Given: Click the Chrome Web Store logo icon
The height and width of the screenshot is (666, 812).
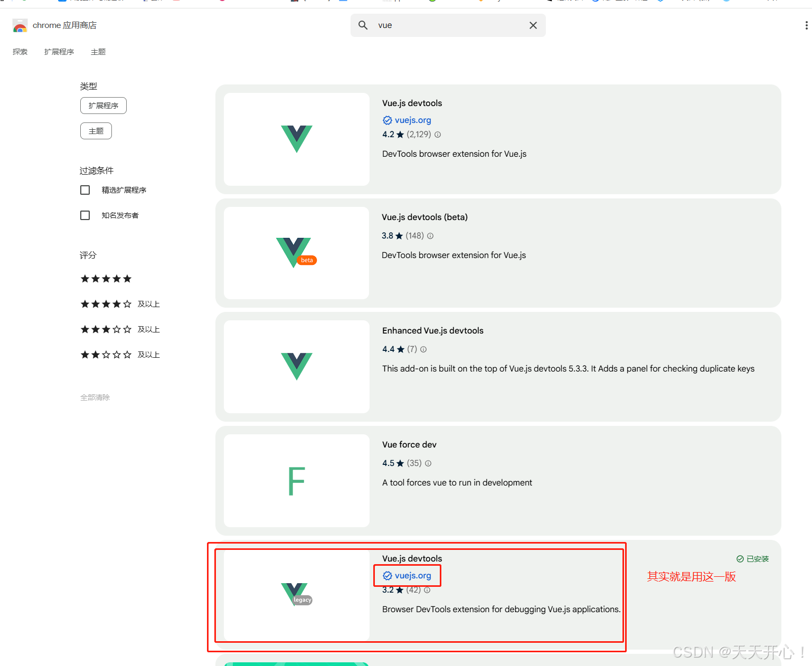Looking at the screenshot, I should (20, 25).
